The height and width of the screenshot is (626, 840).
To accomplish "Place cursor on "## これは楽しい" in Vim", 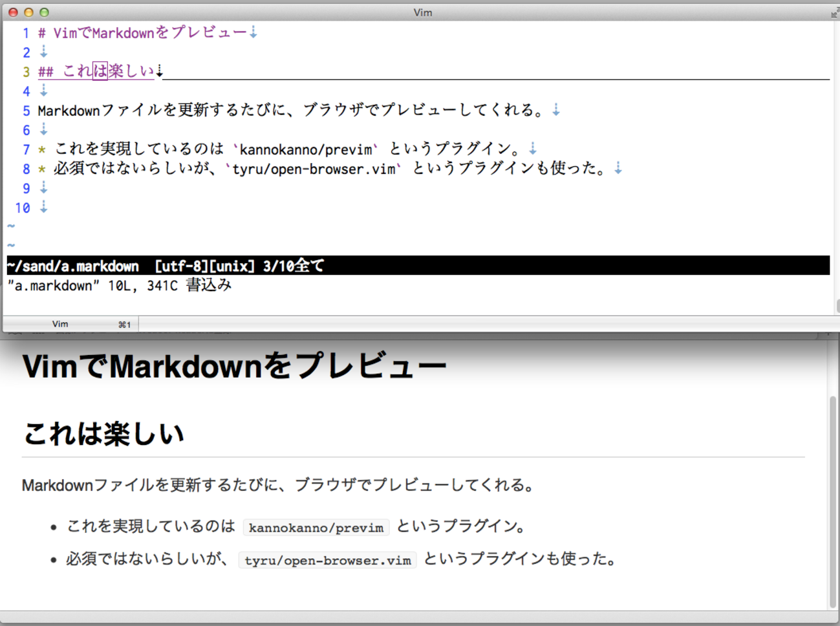I will (96, 71).
